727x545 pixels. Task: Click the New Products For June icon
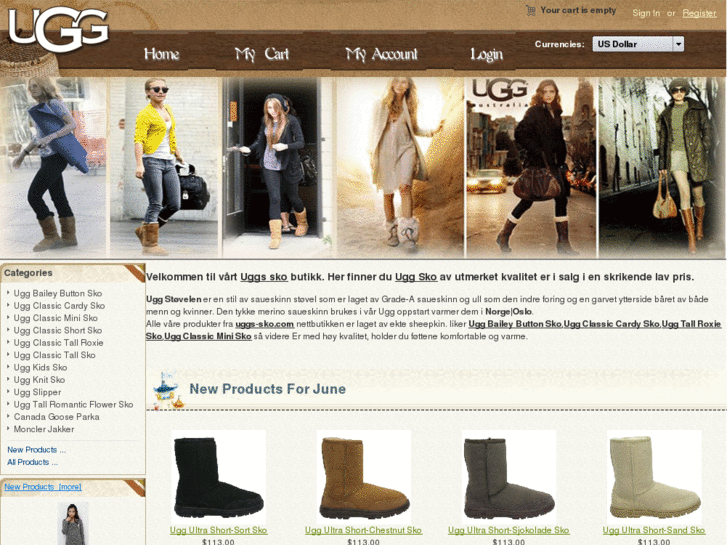pyautogui.click(x=167, y=391)
